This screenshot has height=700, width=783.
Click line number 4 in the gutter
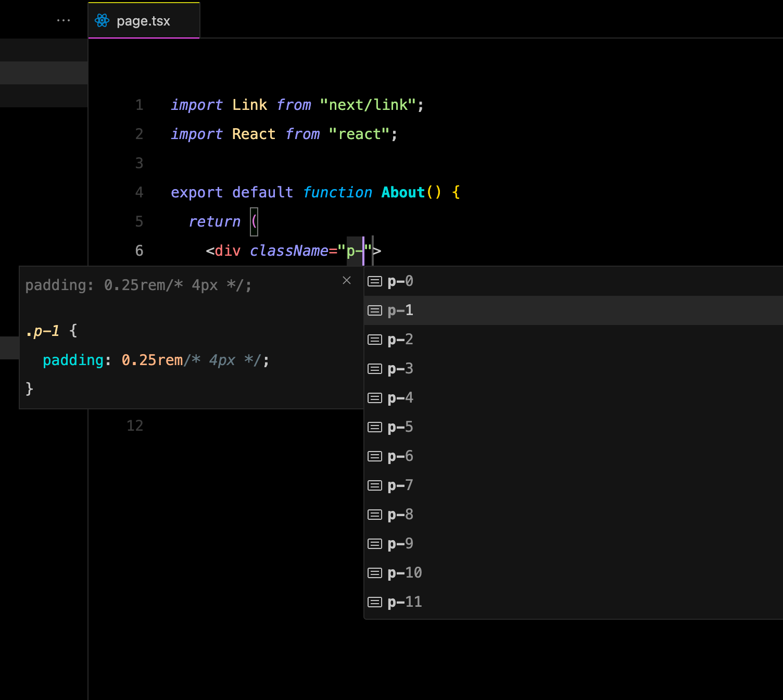click(x=139, y=193)
